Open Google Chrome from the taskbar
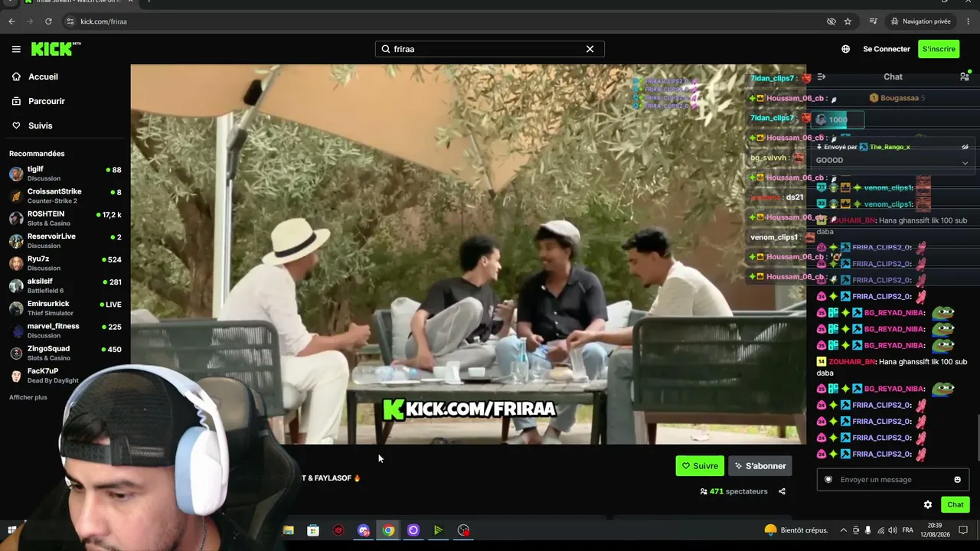Screen dimensions: 980x551 click(x=389, y=530)
